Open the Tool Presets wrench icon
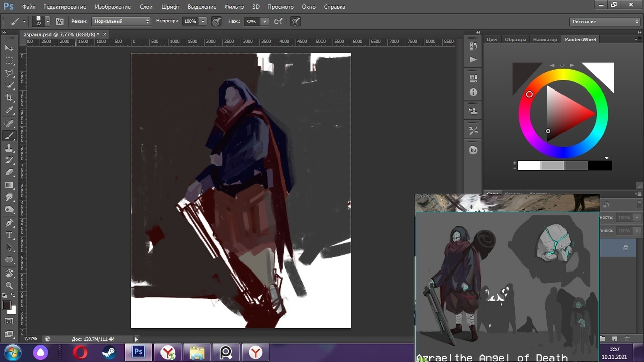Viewport: 644px width, 362px height. click(473, 131)
